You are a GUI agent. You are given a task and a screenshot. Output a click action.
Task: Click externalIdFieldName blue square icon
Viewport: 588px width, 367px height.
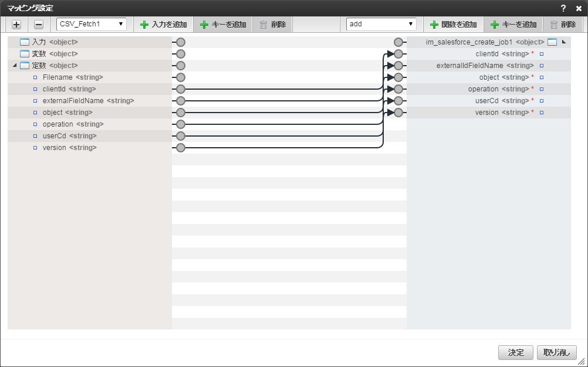pyautogui.click(x=542, y=66)
